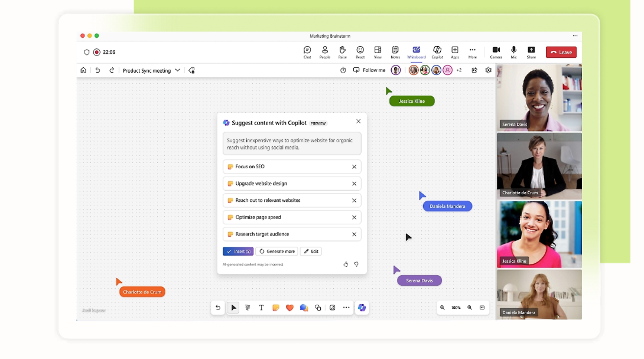Undo using the arrow beside Home

97,70
